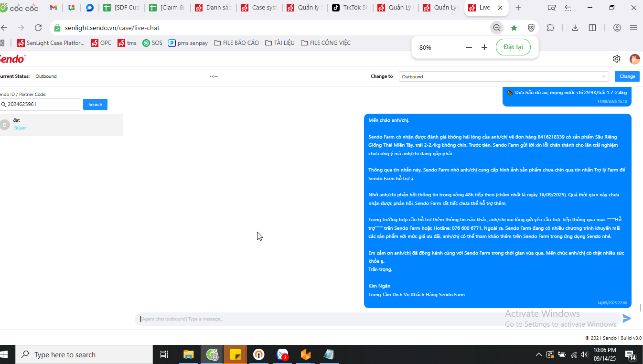Click the send message arrow icon
The width and height of the screenshot is (643, 364).
627,319
